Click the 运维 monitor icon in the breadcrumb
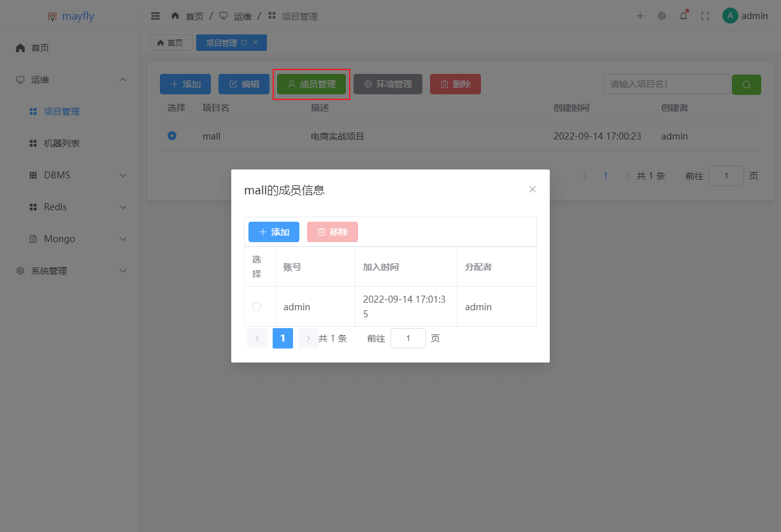This screenshot has width=781, height=532. point(224,16)
